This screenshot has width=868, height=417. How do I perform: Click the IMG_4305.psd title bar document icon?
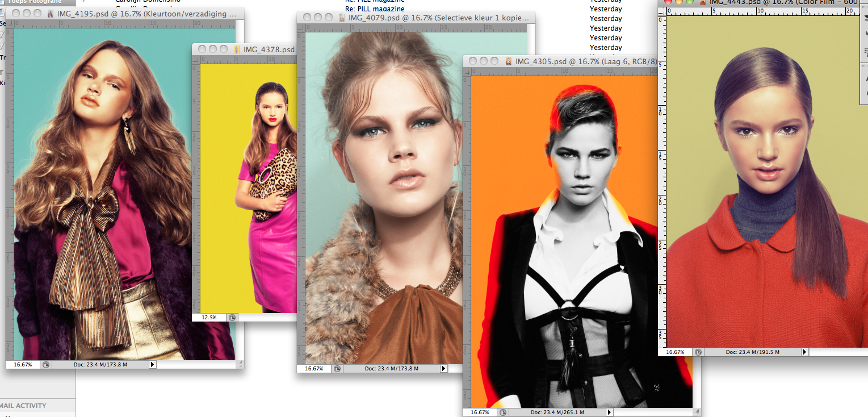point(509,61)
